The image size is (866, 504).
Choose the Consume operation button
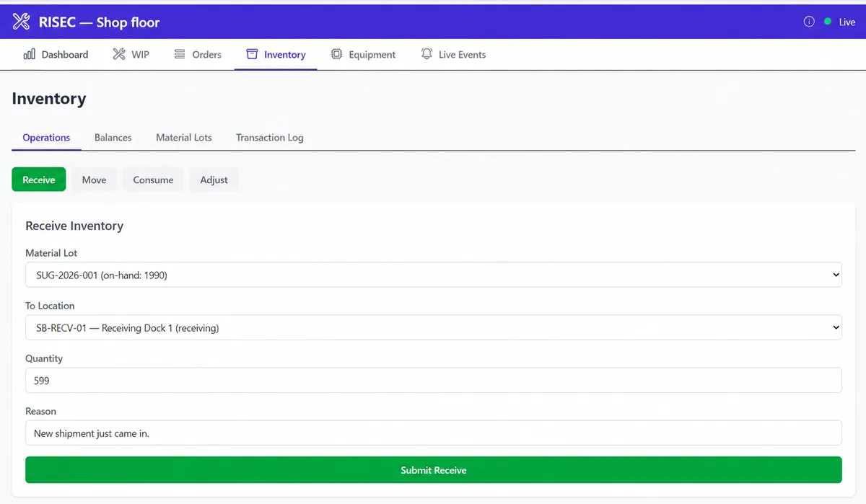point(153,180)
